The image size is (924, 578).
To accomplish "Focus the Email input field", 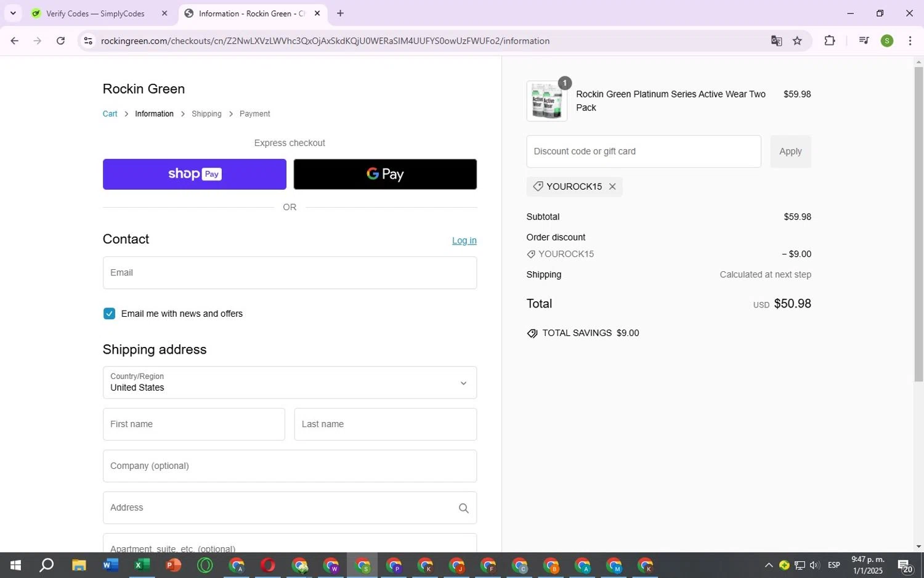I will coord(290,273).
